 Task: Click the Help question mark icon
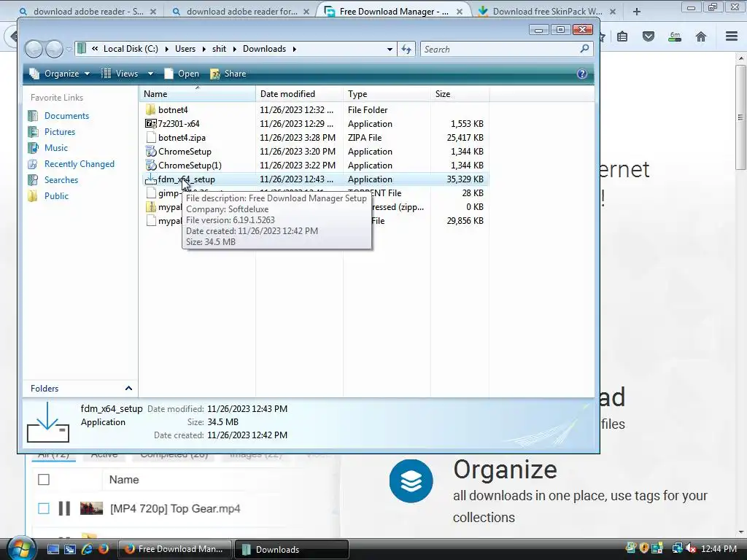(581, 74)
